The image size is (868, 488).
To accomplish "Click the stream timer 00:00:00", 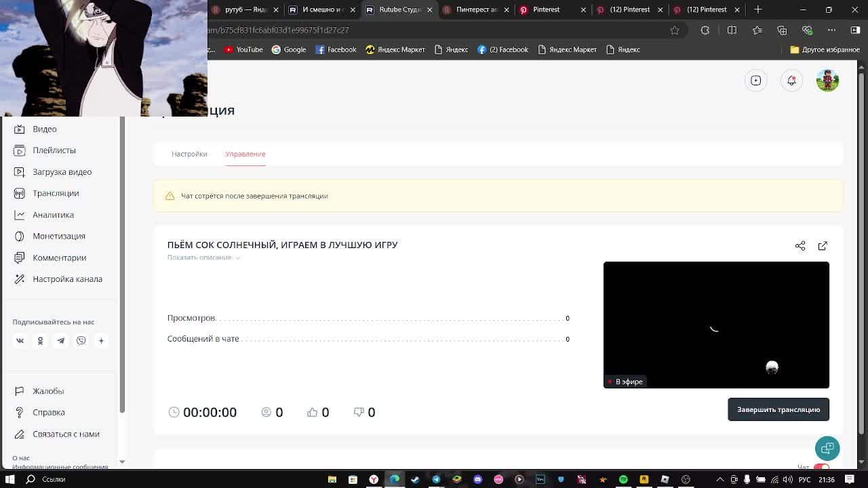I will [210, 412].
